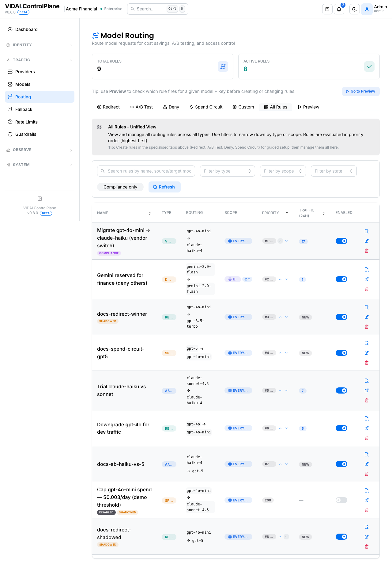
Task: Open the Filter by state dropdown
Action: pos(334,171)
